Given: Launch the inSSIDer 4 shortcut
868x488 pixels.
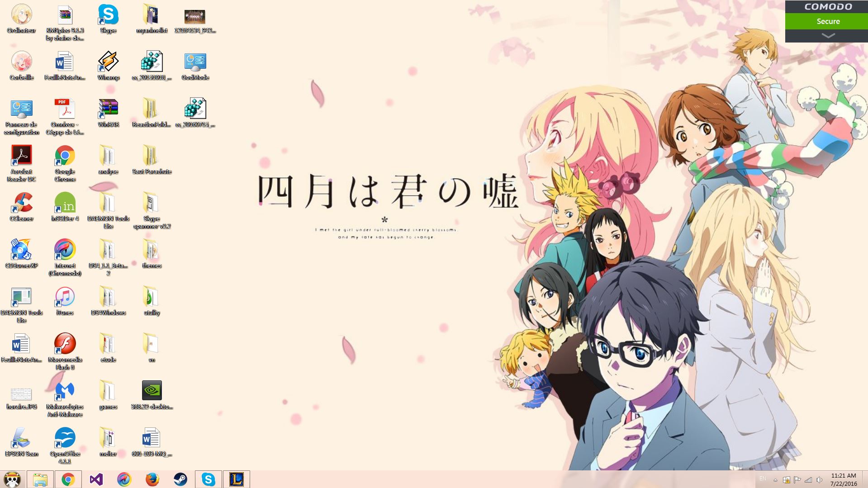Looking at the screenshot, I should (65, 207).
